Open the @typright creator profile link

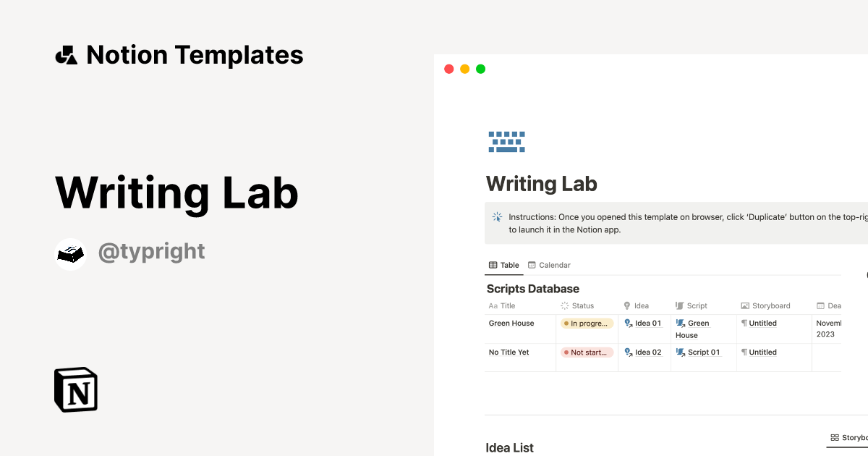[x=152, y=251]
